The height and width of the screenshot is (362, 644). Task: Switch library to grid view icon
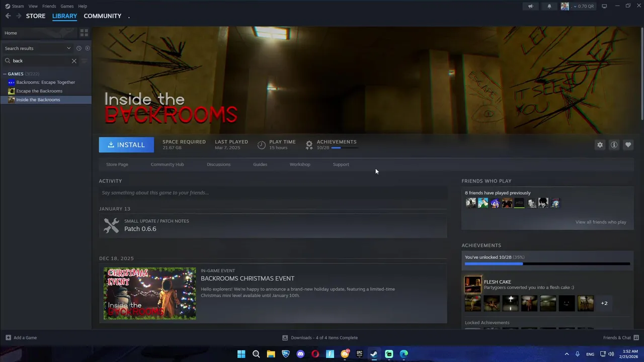pos(84,33)
